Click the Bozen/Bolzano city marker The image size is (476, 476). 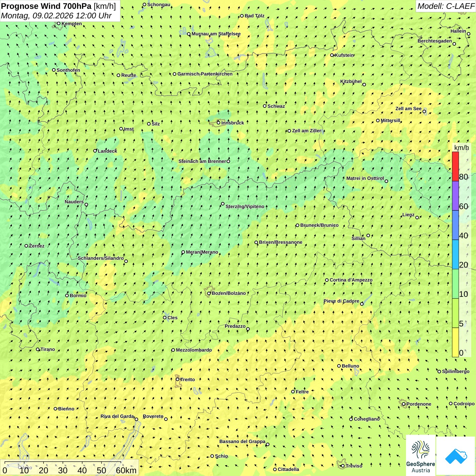[209, 293]
